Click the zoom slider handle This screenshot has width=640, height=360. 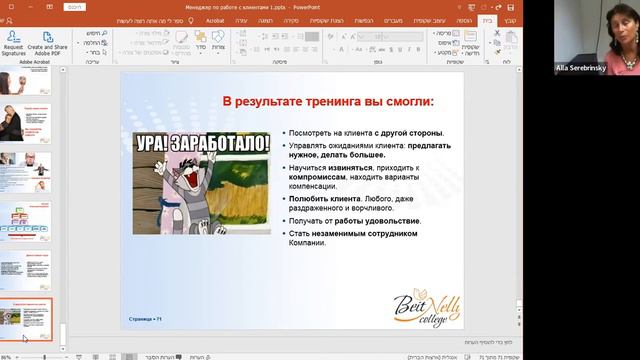(44, 357)
